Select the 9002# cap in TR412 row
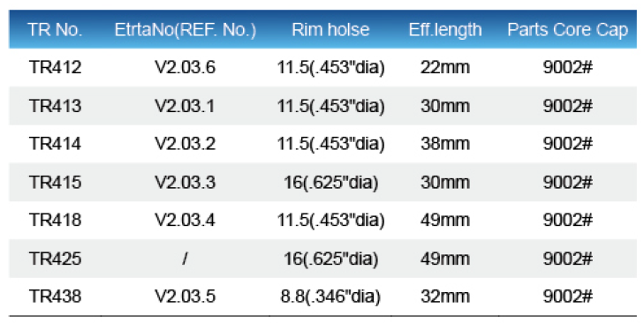The width and height of the screenshot is (644, 323). pos(568,67)
